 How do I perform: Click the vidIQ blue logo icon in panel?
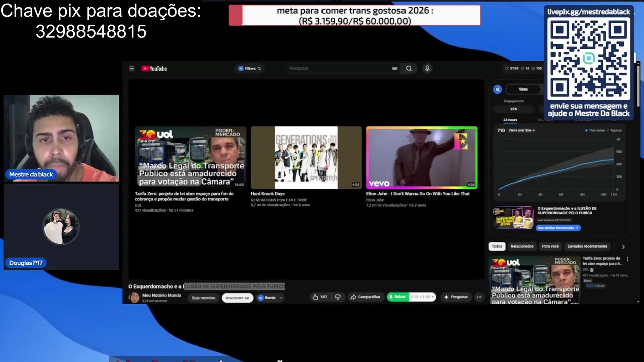tap(497, 89)
